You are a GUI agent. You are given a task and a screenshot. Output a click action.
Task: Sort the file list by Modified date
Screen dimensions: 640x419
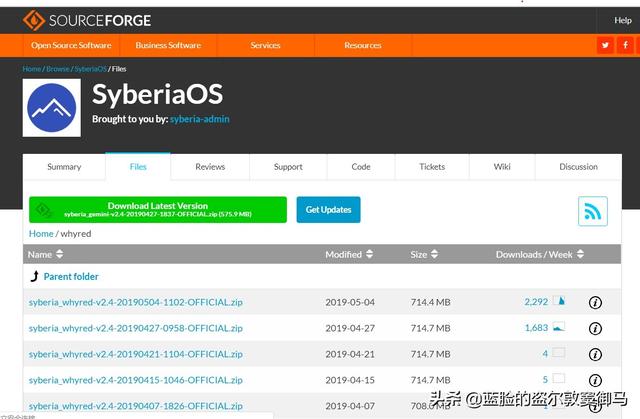(x=349, y=254)
